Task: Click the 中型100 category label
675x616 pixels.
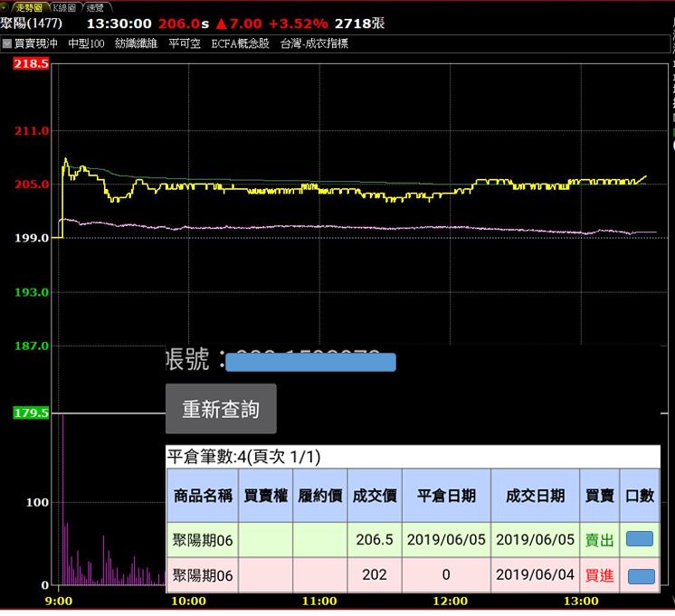Action: pyautogui.click(x=86, y=43)
